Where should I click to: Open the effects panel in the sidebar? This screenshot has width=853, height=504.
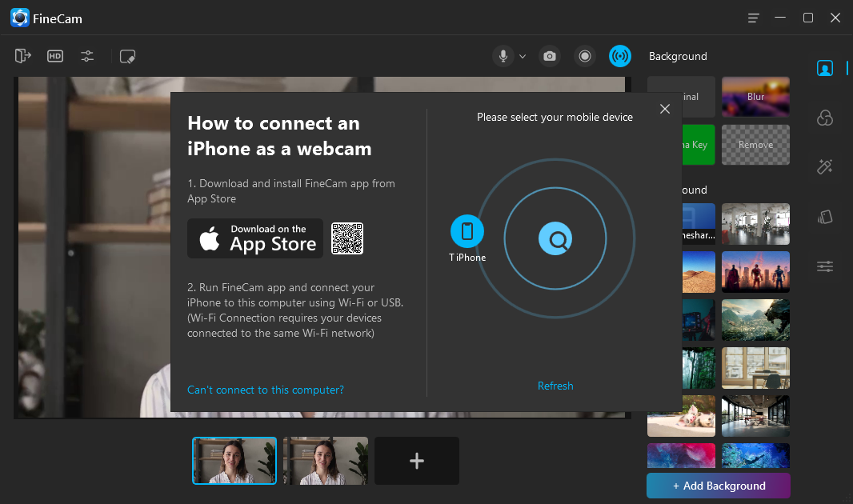[825, 118]
